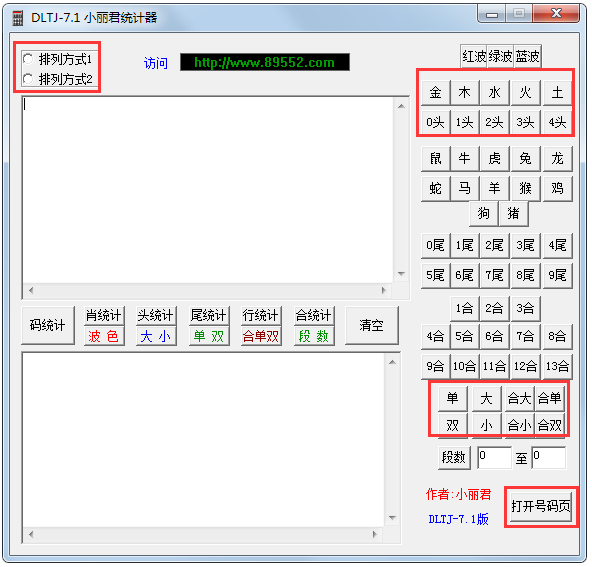Pick the 马 zodiac button
This screenshot has width=592, height=567.
(x=465, y=188)
